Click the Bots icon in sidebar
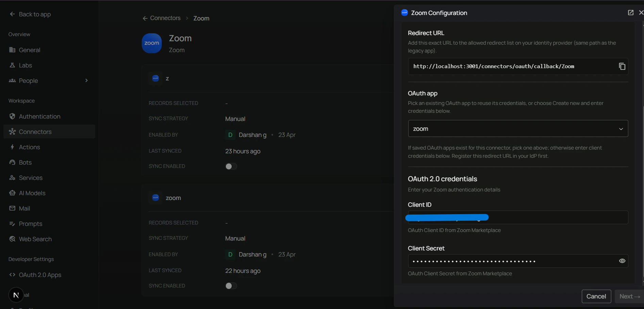This screenshot has height=309, width=644. (12, 162)
